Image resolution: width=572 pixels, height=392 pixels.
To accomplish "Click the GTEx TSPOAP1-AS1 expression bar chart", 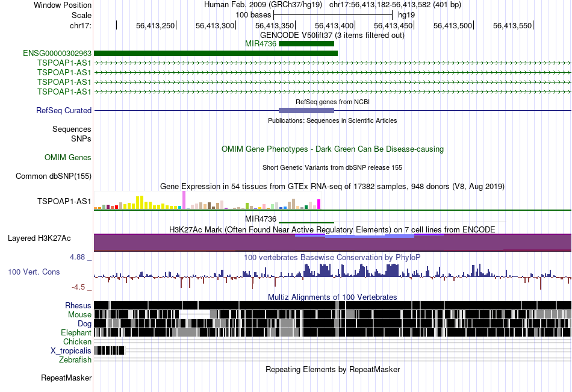I will click(207, 200).
